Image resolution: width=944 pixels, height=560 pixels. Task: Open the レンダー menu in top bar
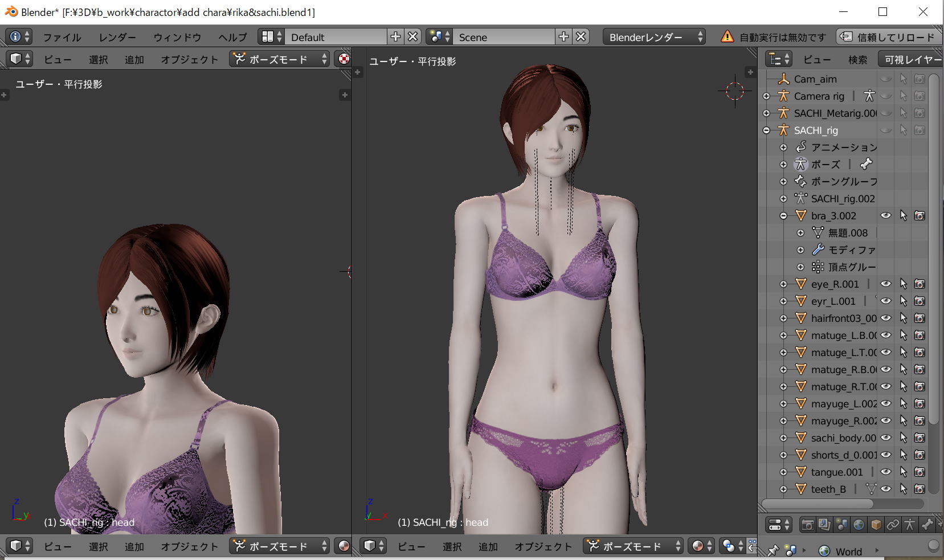pyautogui.click(x=117, y=37)
